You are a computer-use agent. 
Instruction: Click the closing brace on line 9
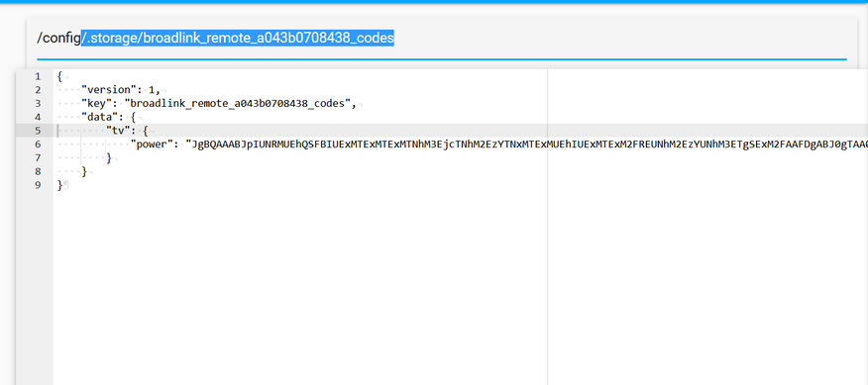(59, 185)
